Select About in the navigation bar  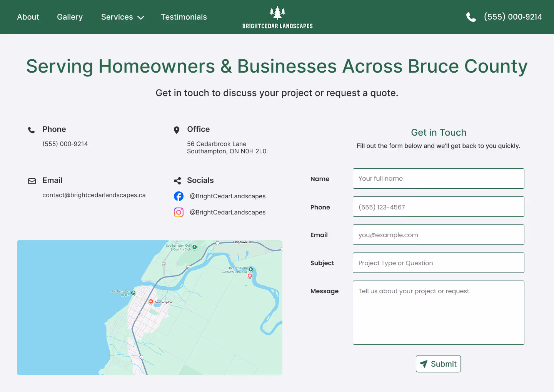pyautogui.click(x=28, y=17)
